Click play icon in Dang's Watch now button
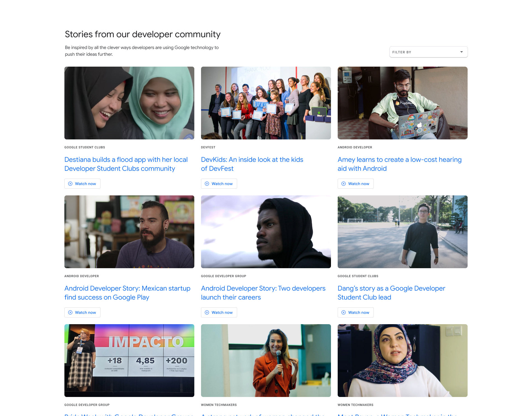The height and width of the screenshot is (416, 532). 344,312
